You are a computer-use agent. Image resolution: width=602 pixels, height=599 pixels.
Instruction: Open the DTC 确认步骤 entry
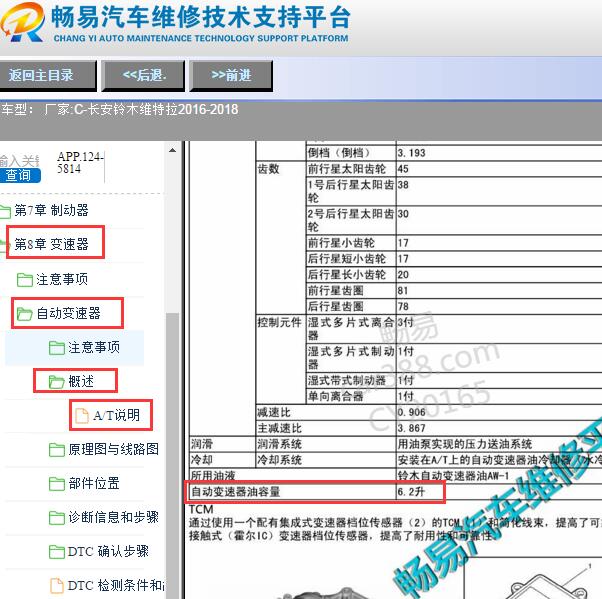pos(108,551)
